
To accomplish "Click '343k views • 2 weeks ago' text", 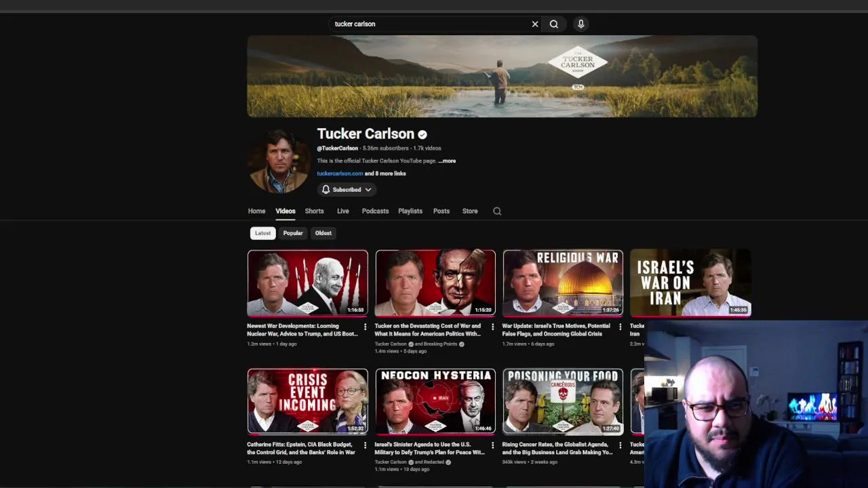I will (x=530, y=462).
